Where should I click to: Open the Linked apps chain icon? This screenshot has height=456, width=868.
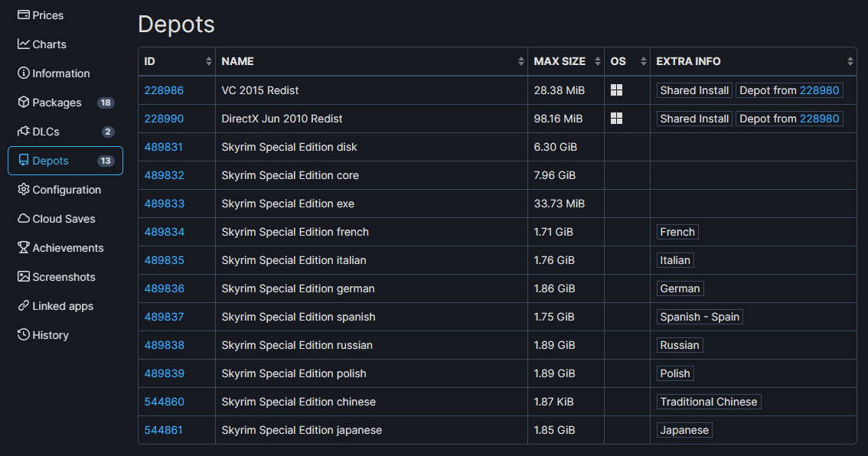(x=23, y=305)
